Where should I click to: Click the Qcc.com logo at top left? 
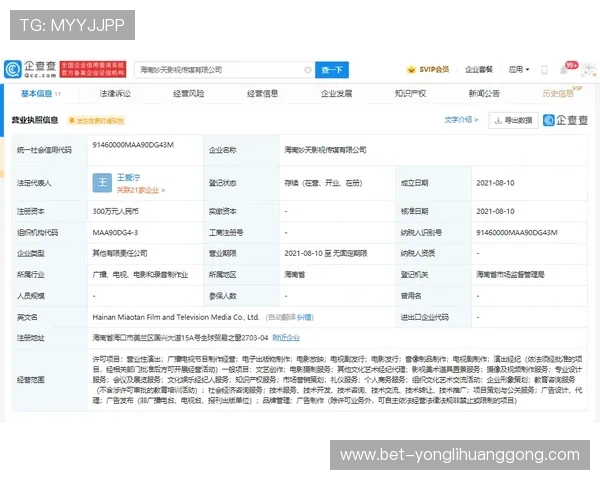point(31,69)
